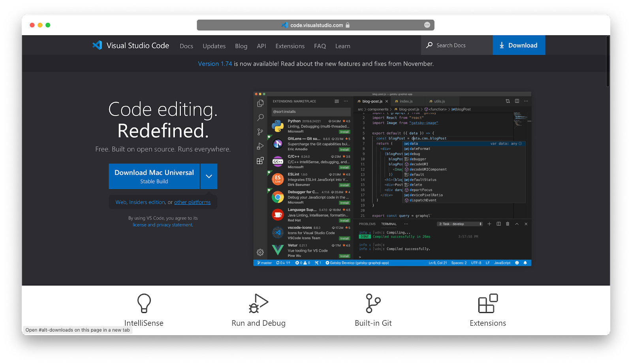This screenshot has width=632, height=364.
Task: Open the other platforms link
Action: (192, 202)
